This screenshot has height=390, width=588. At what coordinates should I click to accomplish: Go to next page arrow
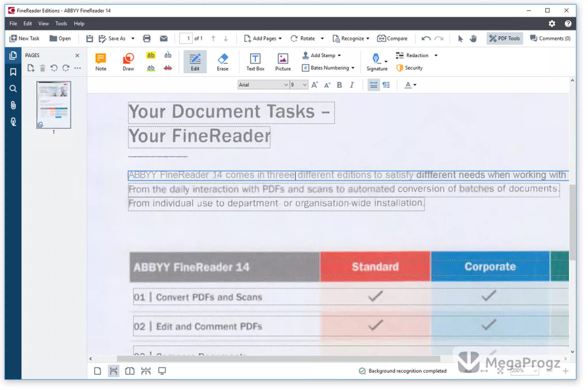[x=226, y=39]
